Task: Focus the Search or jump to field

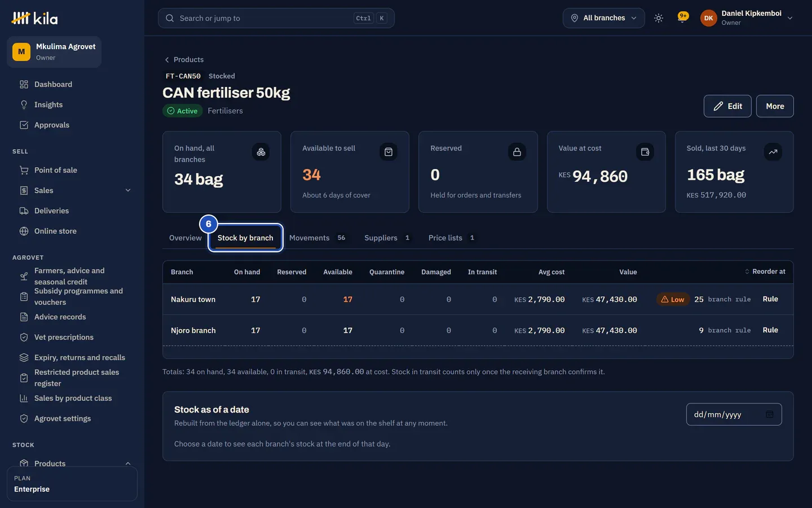Action: (x=276, y=18)
